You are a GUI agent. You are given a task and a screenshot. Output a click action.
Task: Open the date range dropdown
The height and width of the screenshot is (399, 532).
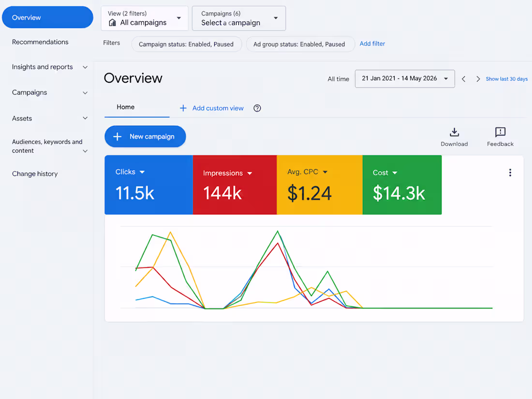(405, 79)
